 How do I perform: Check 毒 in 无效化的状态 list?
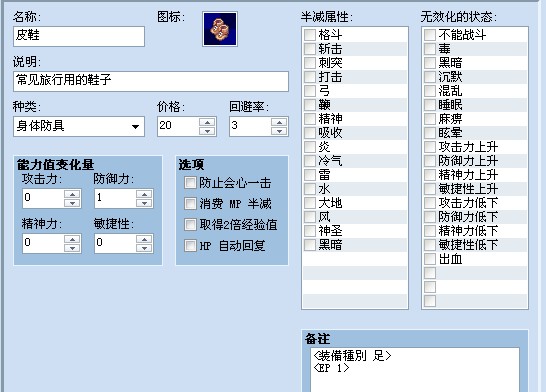coord(430,49)
